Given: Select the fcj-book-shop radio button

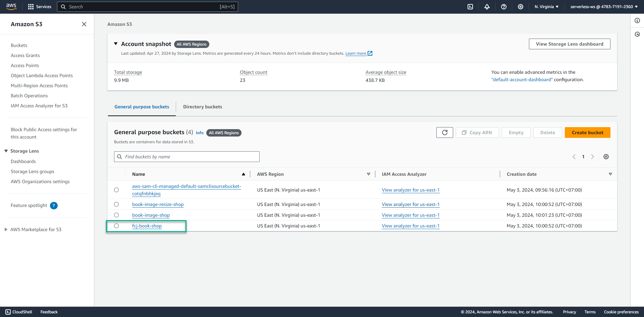Looking at the screenshot, I should click(116, 226).
